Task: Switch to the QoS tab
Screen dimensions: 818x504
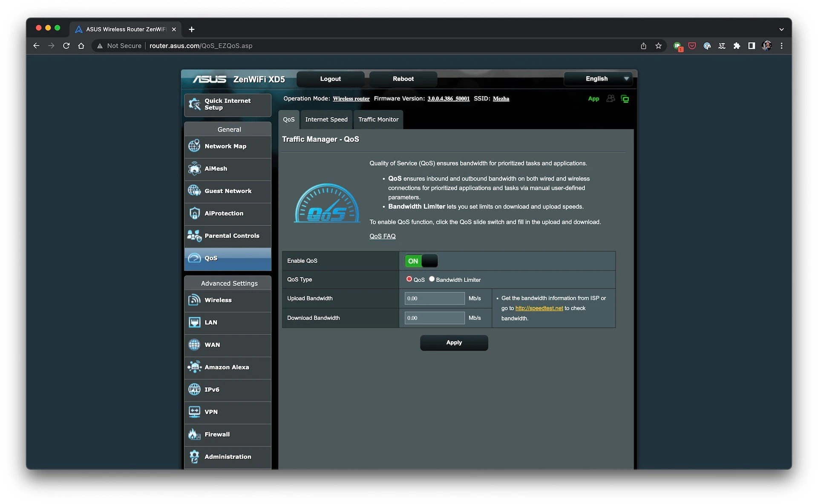Action: point(288,120)
